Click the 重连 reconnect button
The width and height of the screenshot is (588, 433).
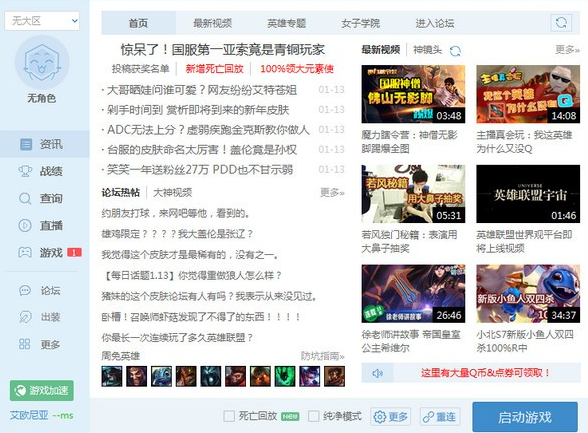click(x=440, y=417)
